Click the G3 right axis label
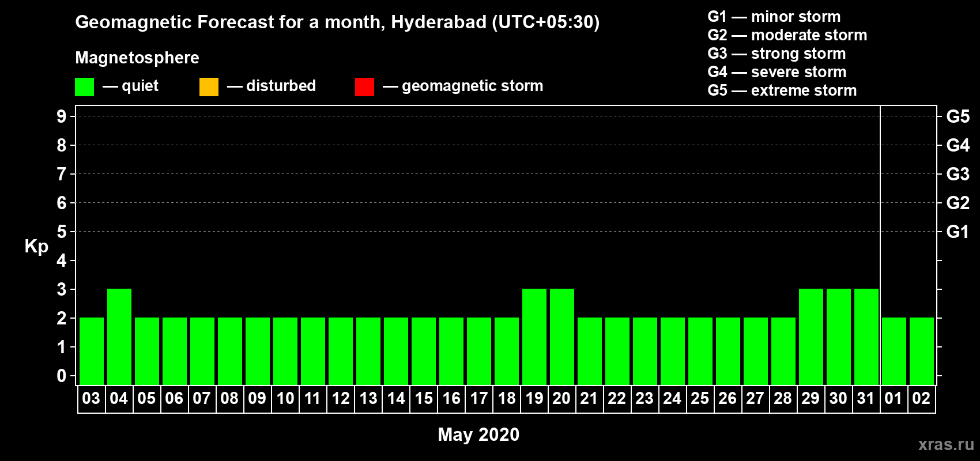 pyautogui.click(x=958, y=174)
